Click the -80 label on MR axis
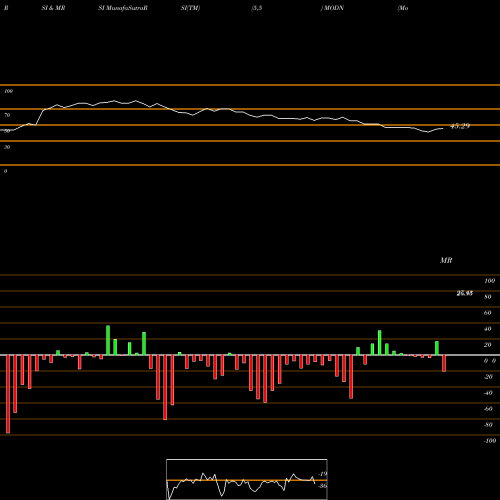Screen dimensions: 500x500 click(488, 425)
